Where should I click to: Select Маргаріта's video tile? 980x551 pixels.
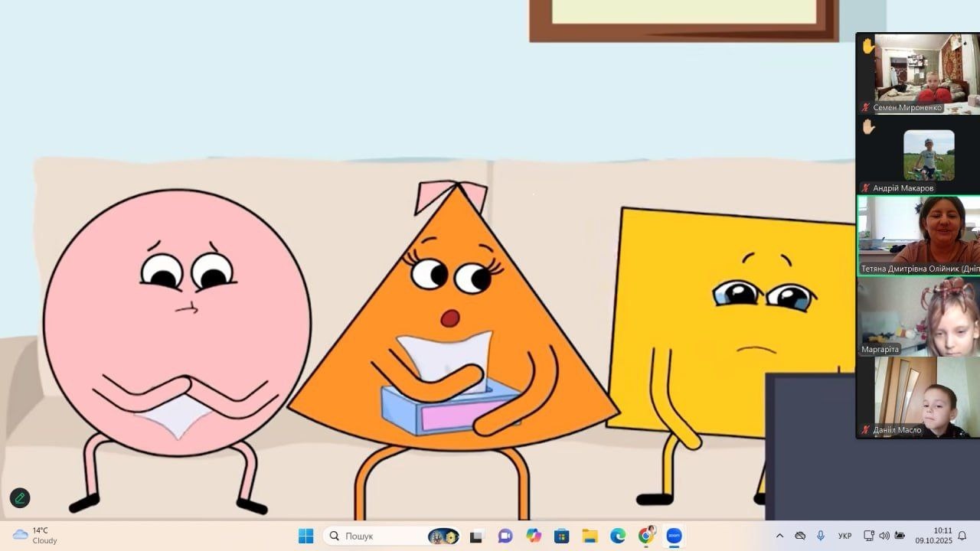(x=919, y=317)
